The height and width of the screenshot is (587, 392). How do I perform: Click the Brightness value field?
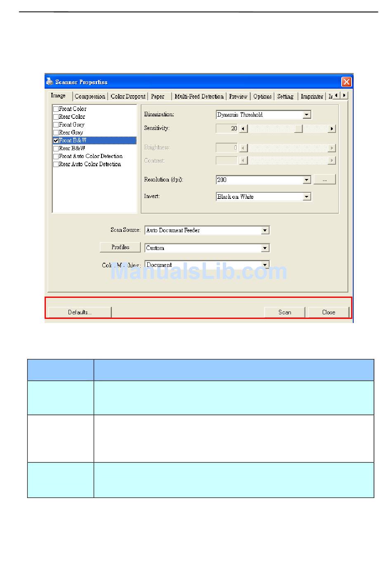point(227,148)
